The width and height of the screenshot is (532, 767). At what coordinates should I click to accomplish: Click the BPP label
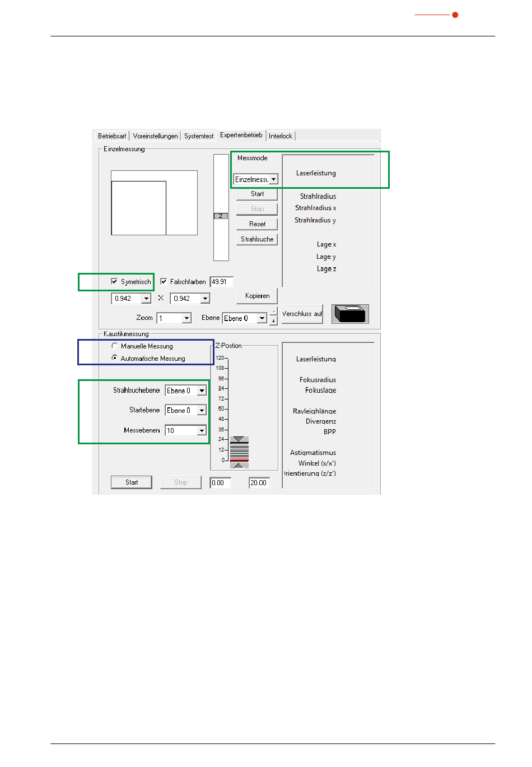(330, 432)
